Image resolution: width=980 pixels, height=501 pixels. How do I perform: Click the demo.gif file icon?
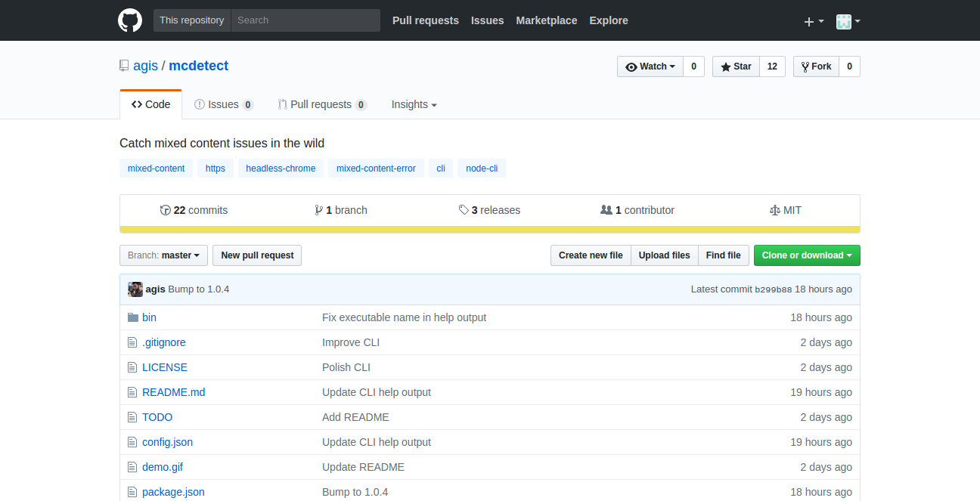point(133,467)
